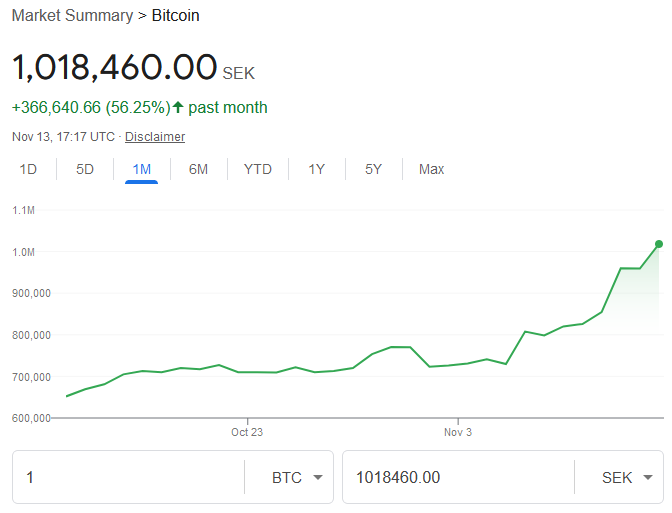Show the YTD price chart
This screenshot has width=672, height=513.
click(258, 169)
